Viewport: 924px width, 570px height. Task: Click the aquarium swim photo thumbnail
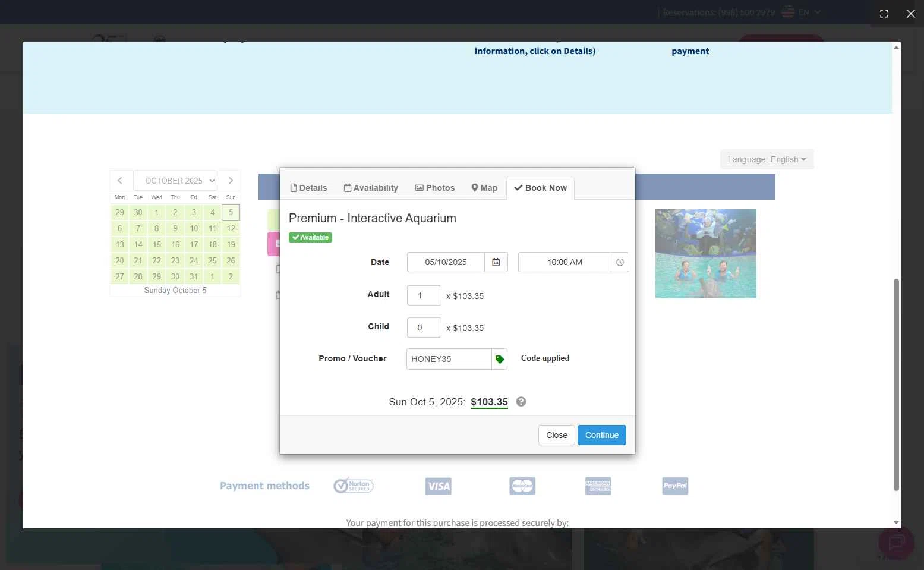tap(706, 254)
